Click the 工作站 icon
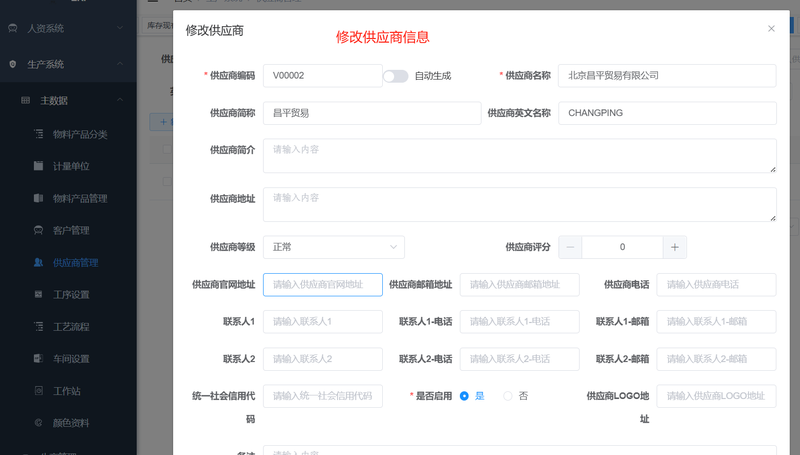Image resolution: width=800 pixels, height=455 pixels. point(39,391)
